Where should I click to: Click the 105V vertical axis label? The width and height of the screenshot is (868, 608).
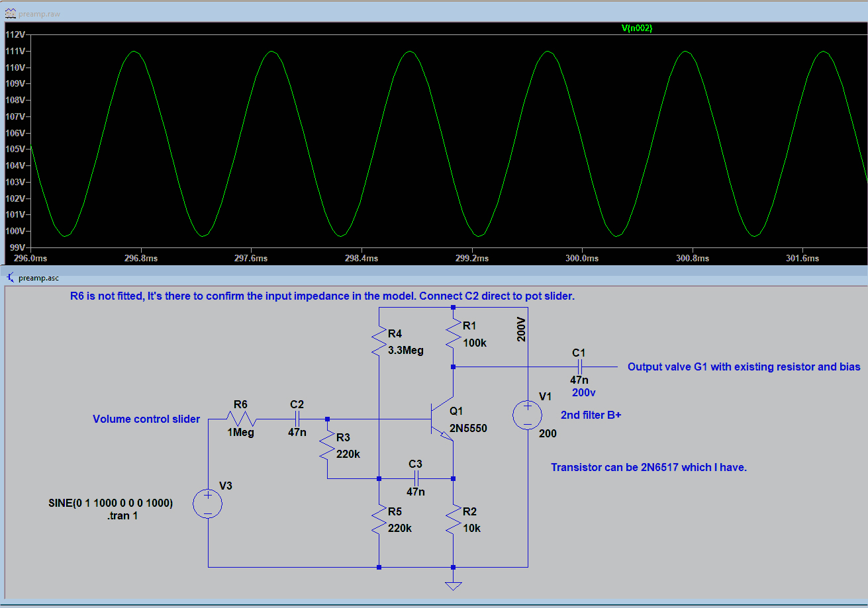(x=15, y=149)
